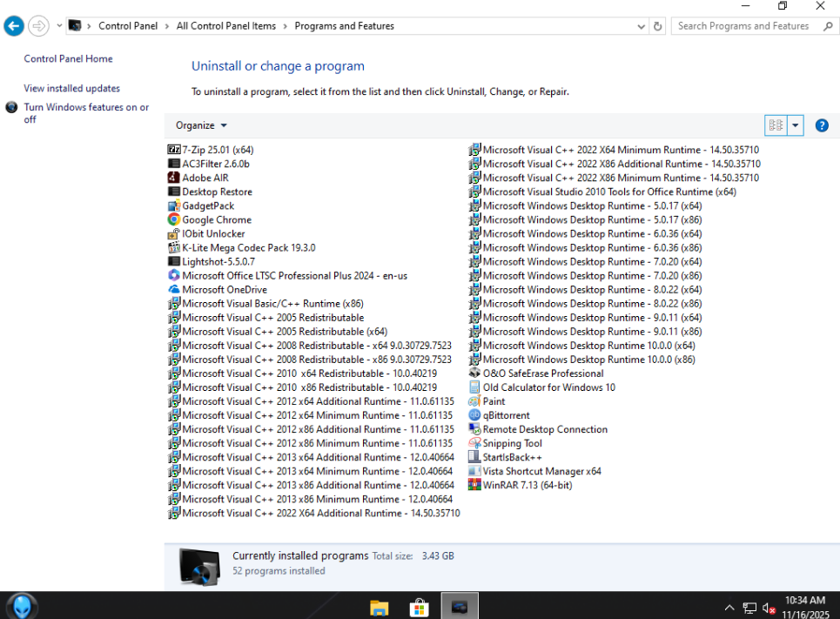Open View installed updates link

coord(71,88)
